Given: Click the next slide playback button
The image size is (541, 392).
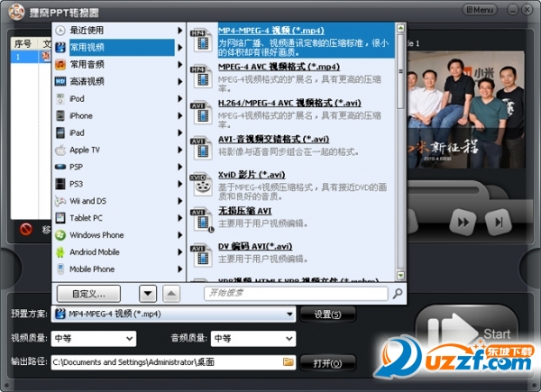Looking at the screenshot, I should click(x=499, y=223).
